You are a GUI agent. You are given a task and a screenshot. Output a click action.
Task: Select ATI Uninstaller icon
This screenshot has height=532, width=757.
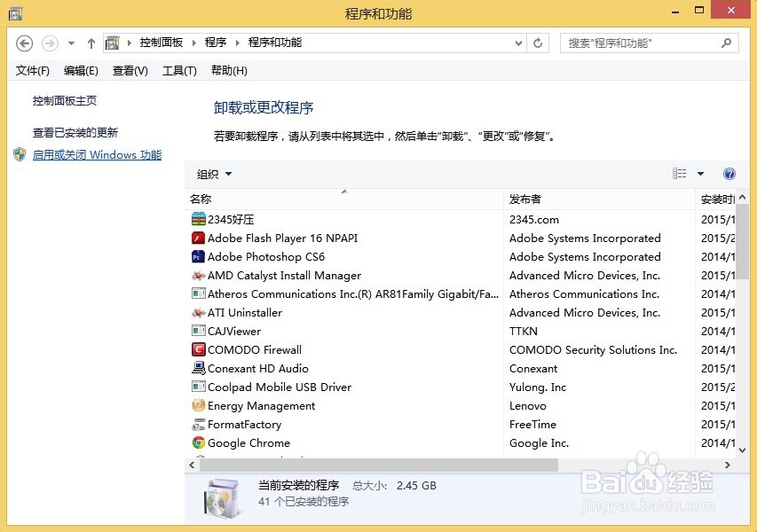click(199, 312)
